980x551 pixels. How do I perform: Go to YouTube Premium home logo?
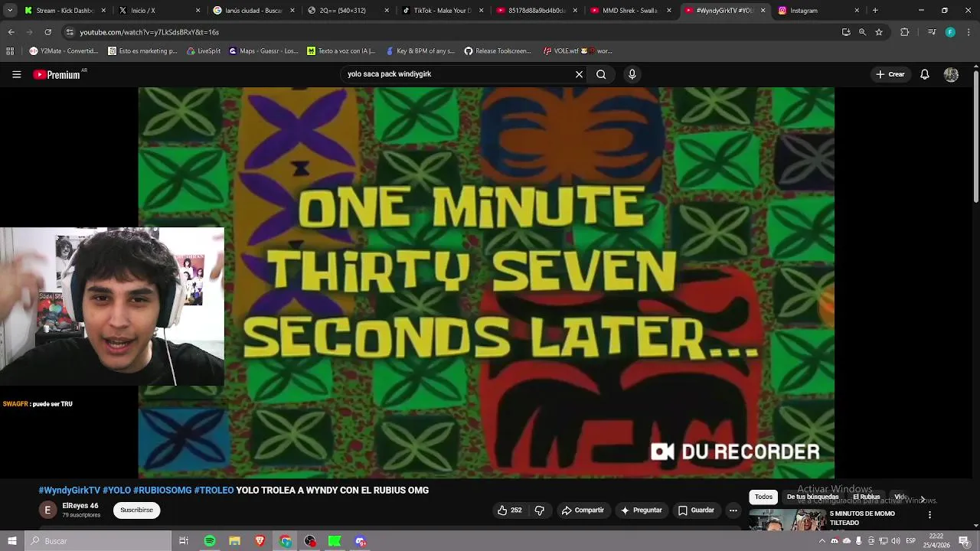(57, 74)
